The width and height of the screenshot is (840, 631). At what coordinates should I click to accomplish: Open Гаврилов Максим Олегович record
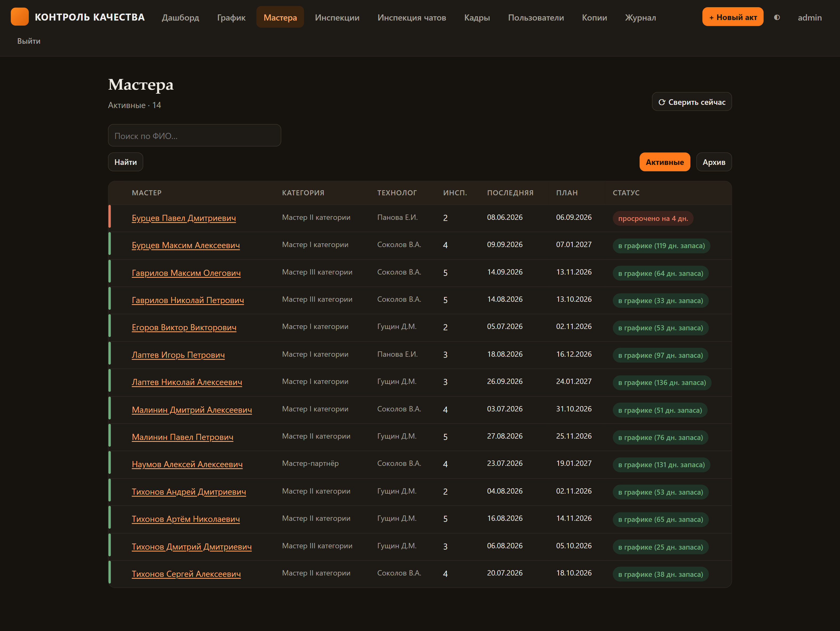(x=186, y=273)
